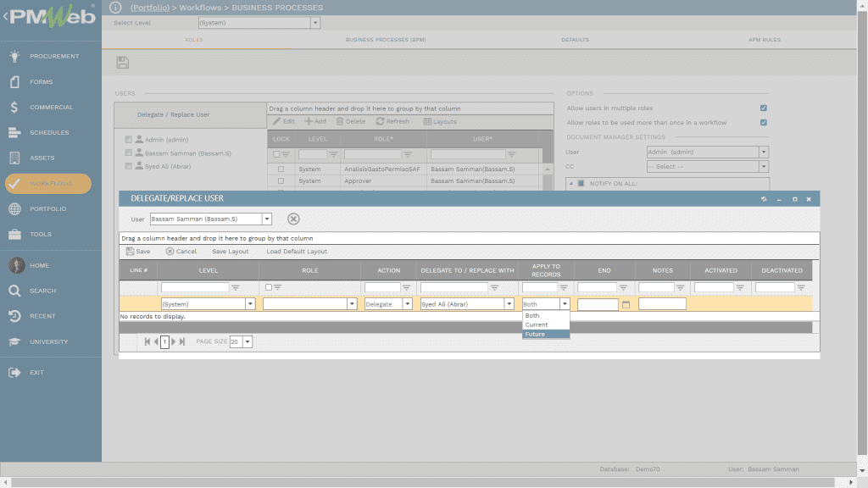Open the CC Select dropdown
Viewport: 868px width, 488px height.
point(764,167)
